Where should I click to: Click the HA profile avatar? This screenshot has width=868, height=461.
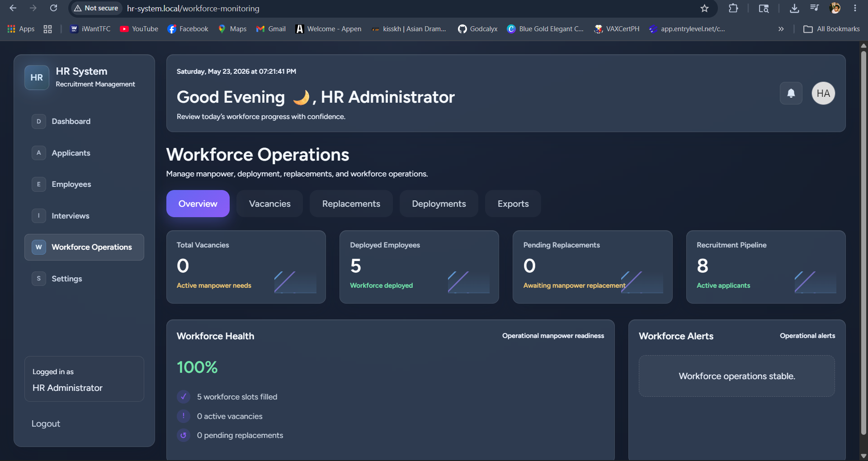pyautogui.click(x=823, y=93)
